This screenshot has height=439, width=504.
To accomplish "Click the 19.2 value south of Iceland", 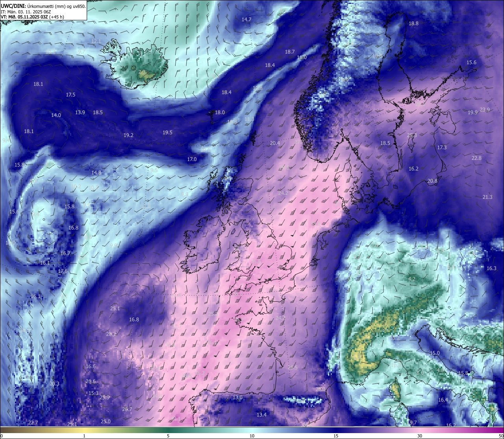I will [x=128, y=135].
